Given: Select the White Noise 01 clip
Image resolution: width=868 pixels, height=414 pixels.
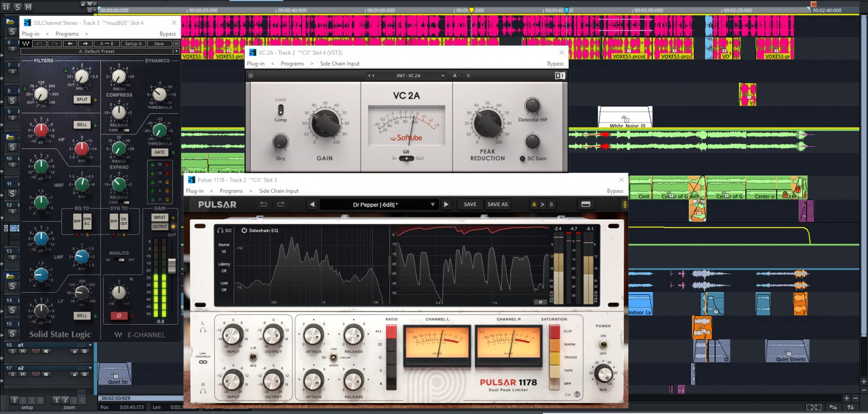Looking at the screenshot, I should point(625,118).
